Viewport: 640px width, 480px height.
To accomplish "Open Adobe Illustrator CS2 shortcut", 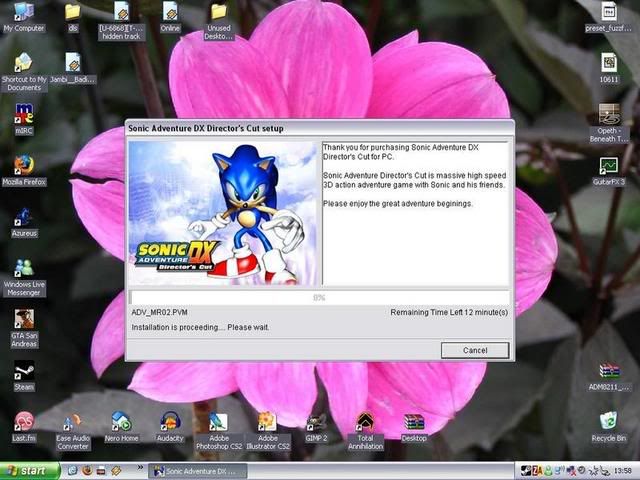I will coord(267,421).
